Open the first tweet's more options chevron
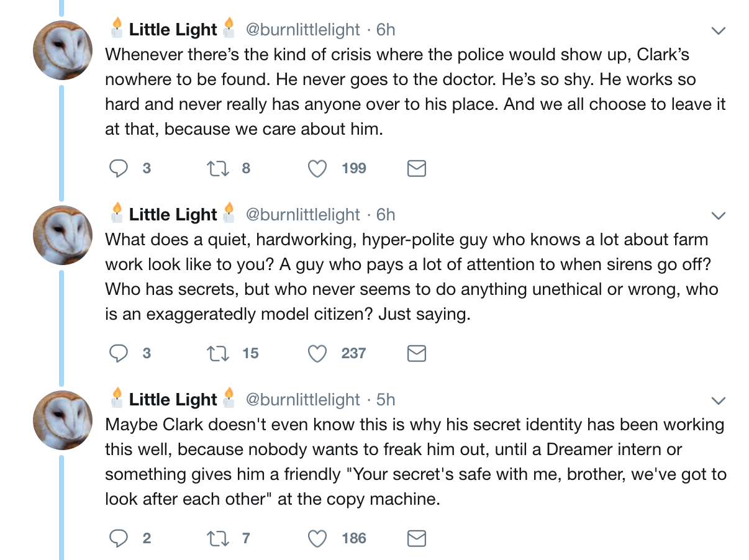This screenshot has height=560, width=749. (x=718, y=30)
